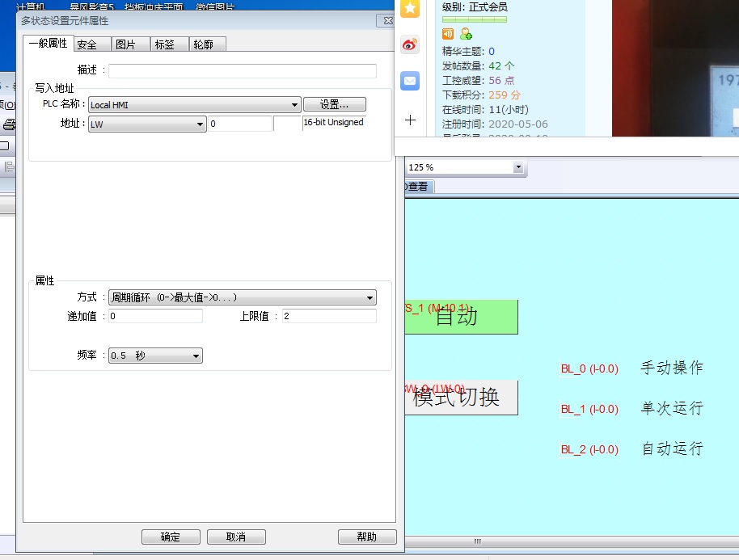Open the 标签 tab
Viewport: 739px width, 560px height.
click(x=164, y=44)
